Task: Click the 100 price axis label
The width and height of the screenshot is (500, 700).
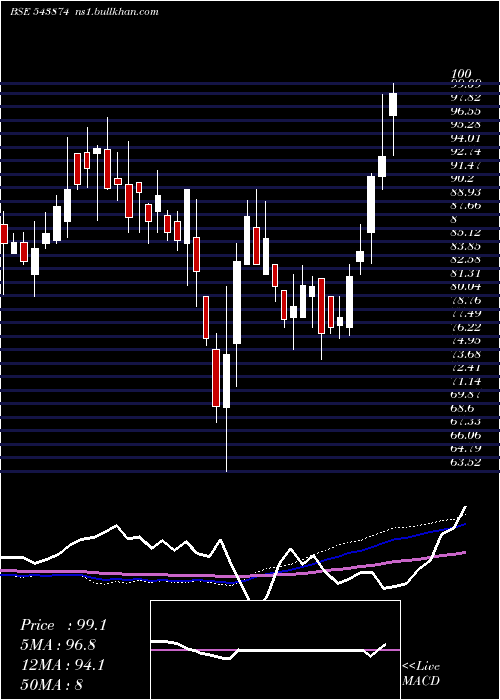Action: tap(461, 74)
